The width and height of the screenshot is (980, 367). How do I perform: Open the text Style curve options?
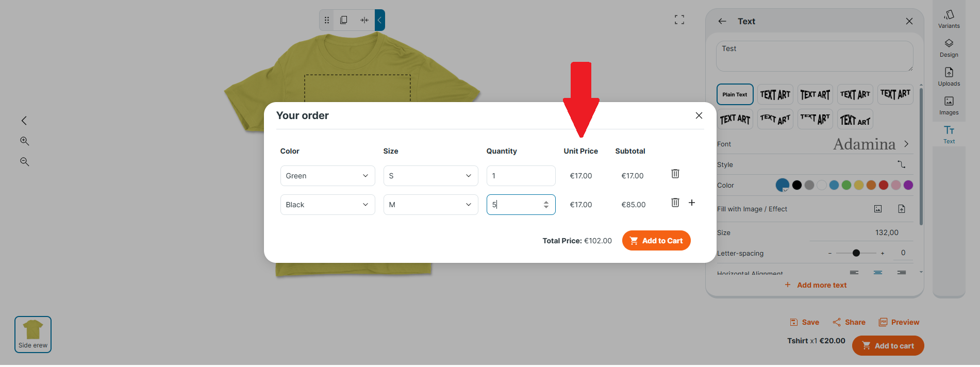coord(901,164)
